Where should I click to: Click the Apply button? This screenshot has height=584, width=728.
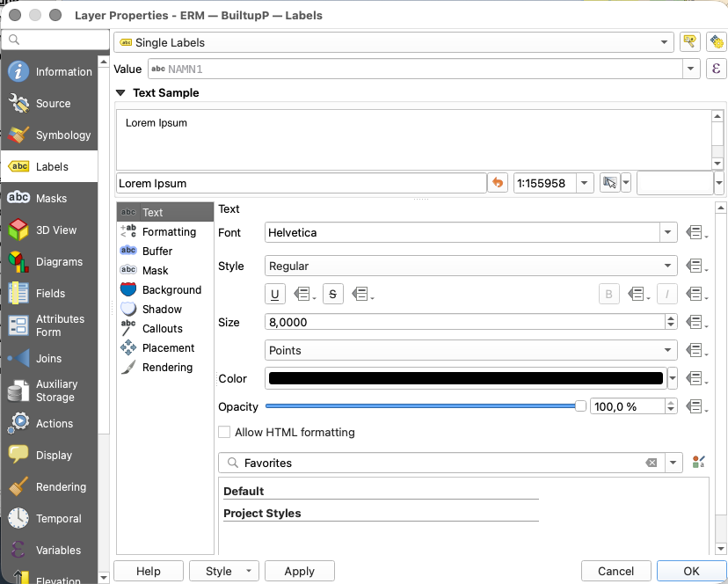[299, 571]
